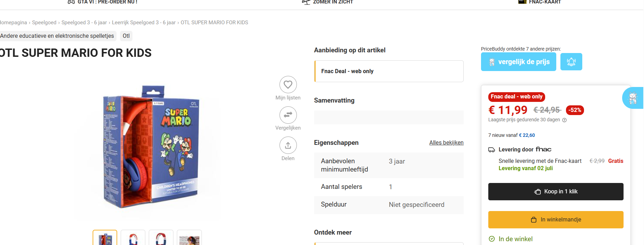Click info icon beside Laagste prijs
Viewport: 644px width, 245px height.
click(564, 120)
